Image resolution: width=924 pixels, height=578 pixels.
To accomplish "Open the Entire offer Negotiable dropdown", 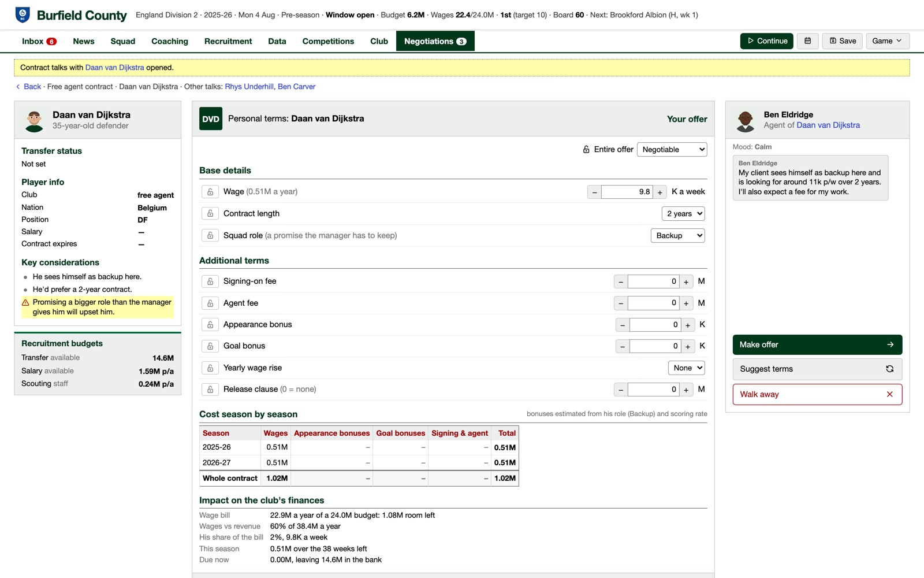I will tap(672, 150).
